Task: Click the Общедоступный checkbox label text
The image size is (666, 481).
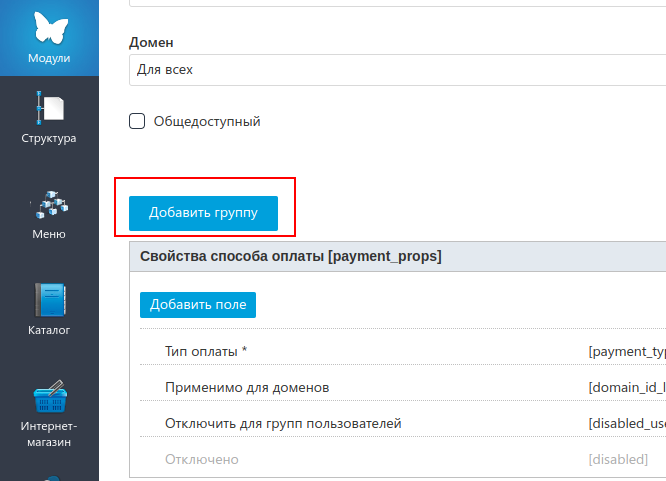Action: [x=206, y=121]
